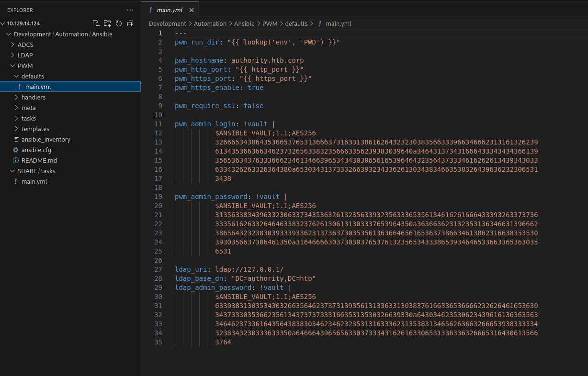Expand the LDAP folder
588x376 pixels.
point(12,55)
